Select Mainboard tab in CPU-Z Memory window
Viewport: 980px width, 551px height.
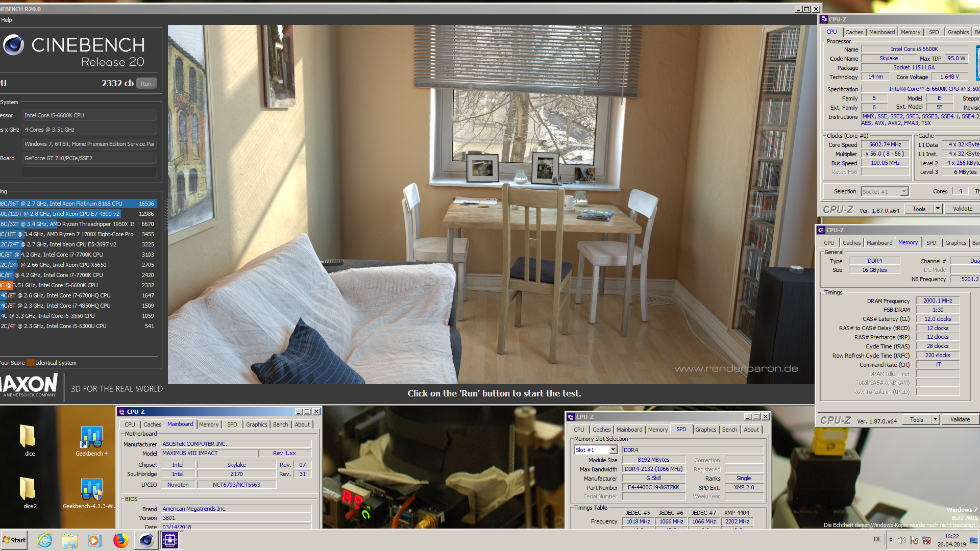879,243
